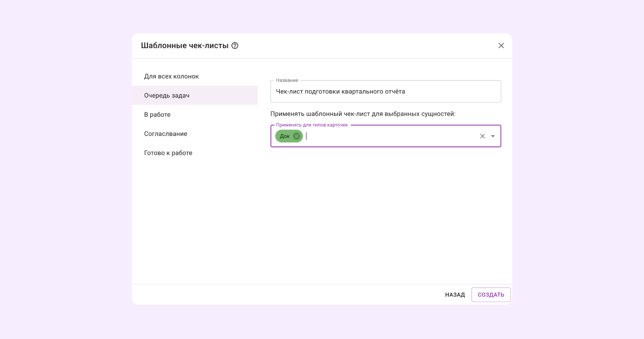This screenshot has height=339, width=644.
Task: Select the В работе column
Action: point(195,115)
